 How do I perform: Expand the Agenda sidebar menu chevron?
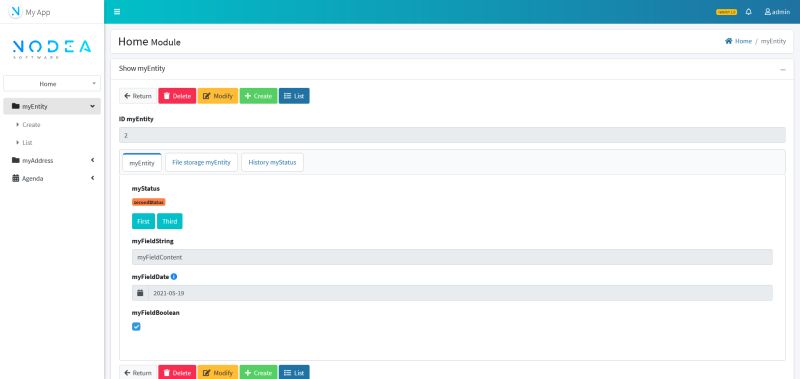92,178
